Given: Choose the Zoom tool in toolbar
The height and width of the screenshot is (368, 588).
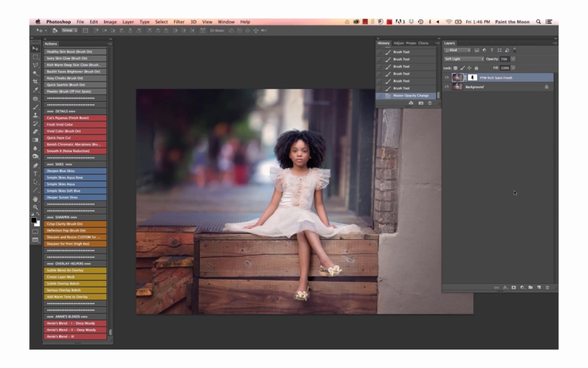Looking at the screenshot, I should tap(36, 207).
